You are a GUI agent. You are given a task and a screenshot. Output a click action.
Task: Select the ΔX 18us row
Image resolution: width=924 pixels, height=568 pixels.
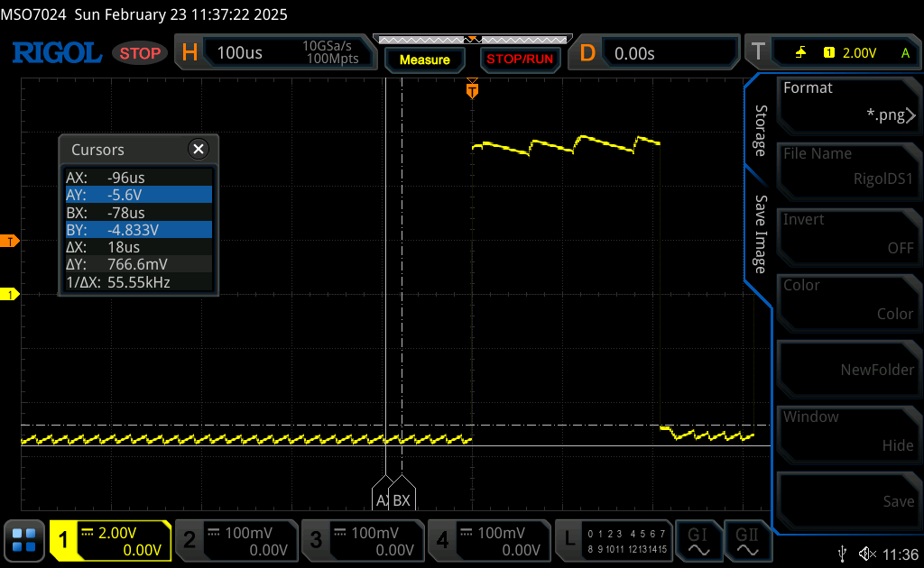[138, 247]
